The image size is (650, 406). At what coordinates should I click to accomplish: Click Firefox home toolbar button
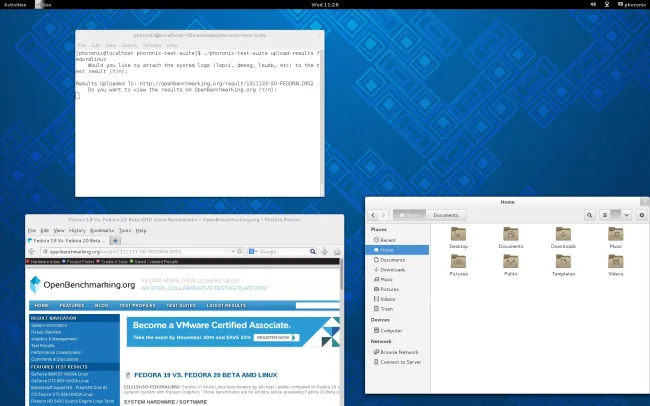pos(337,251)
